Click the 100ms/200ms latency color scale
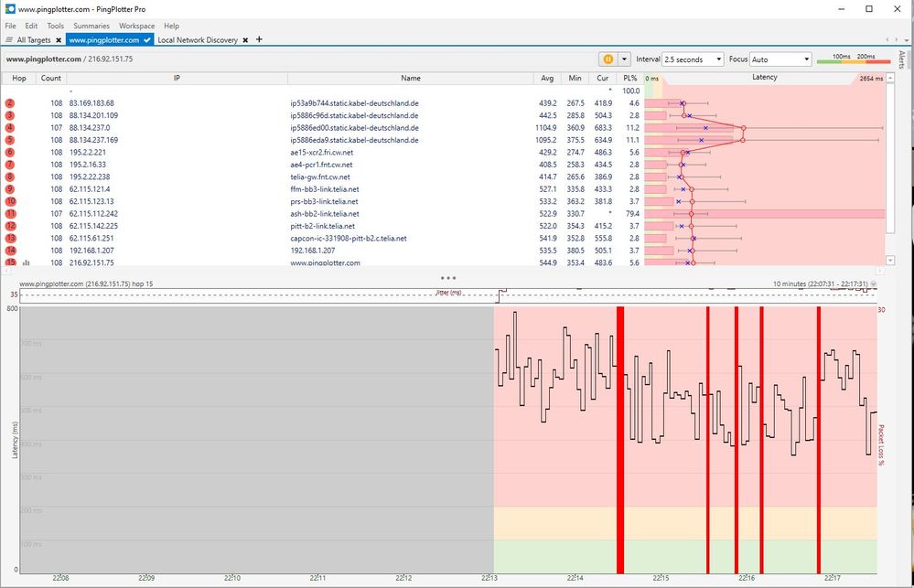914x588 pixels. point(855,59)
